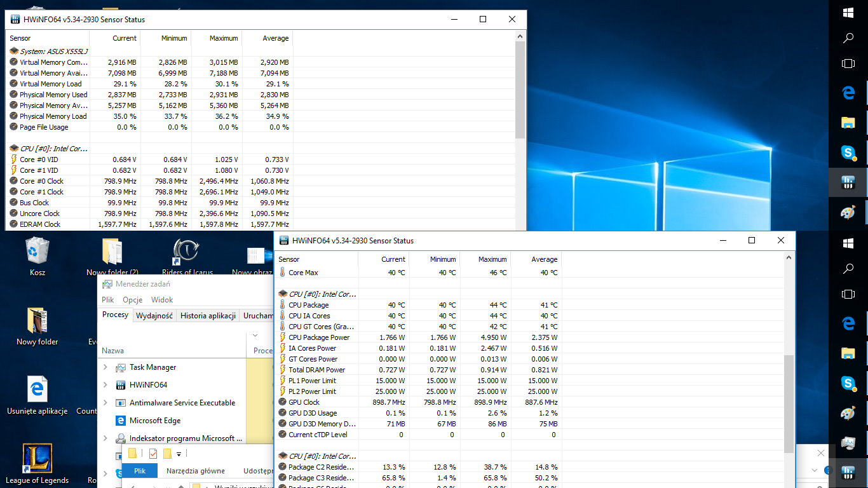The image size is (868, 488).
Task: Open the Plik menu in Menedżer zadań
Action: coord(108,300)
